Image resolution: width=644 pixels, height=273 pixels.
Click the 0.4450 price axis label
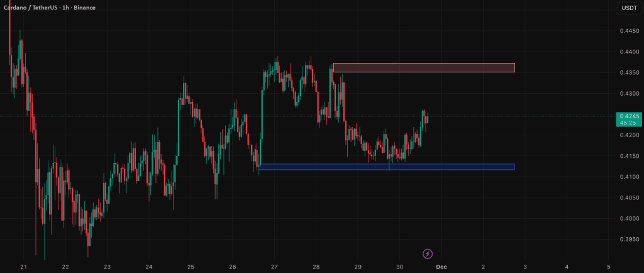(x=629, y=31)
